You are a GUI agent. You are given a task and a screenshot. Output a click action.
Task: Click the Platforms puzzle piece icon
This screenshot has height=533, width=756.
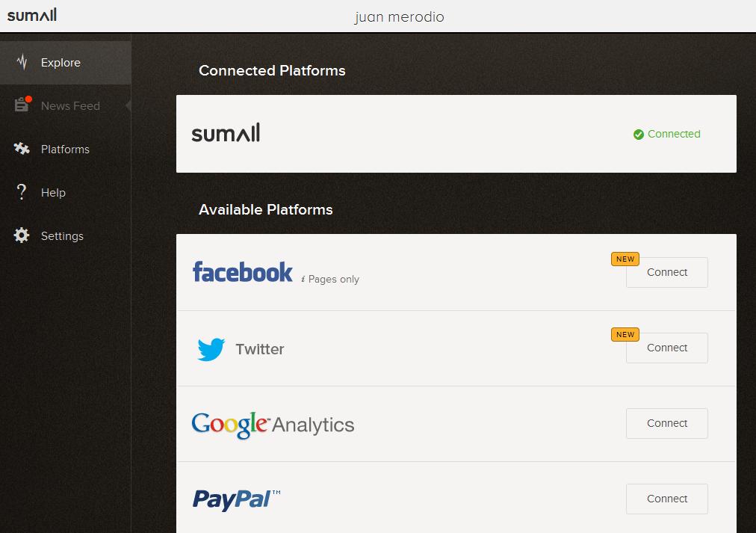22,149
